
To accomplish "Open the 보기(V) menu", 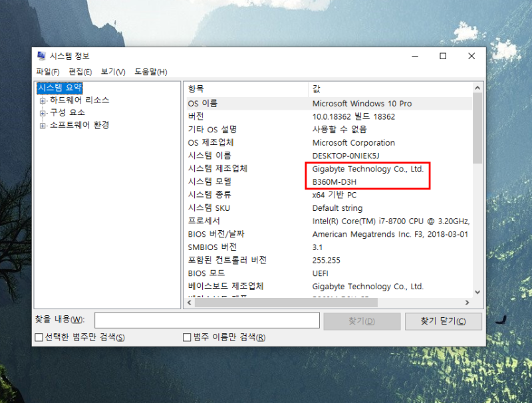I will pyautogui.click(x=113, y=72).
